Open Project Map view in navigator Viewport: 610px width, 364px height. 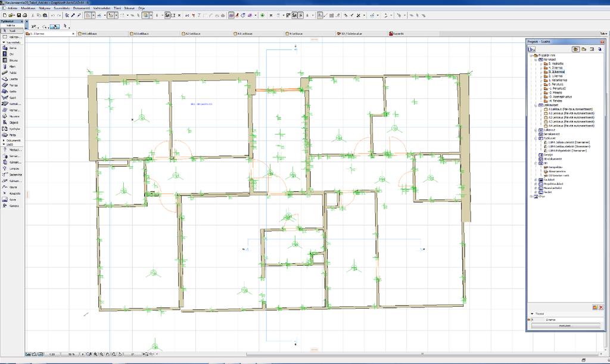pos(576,49)
